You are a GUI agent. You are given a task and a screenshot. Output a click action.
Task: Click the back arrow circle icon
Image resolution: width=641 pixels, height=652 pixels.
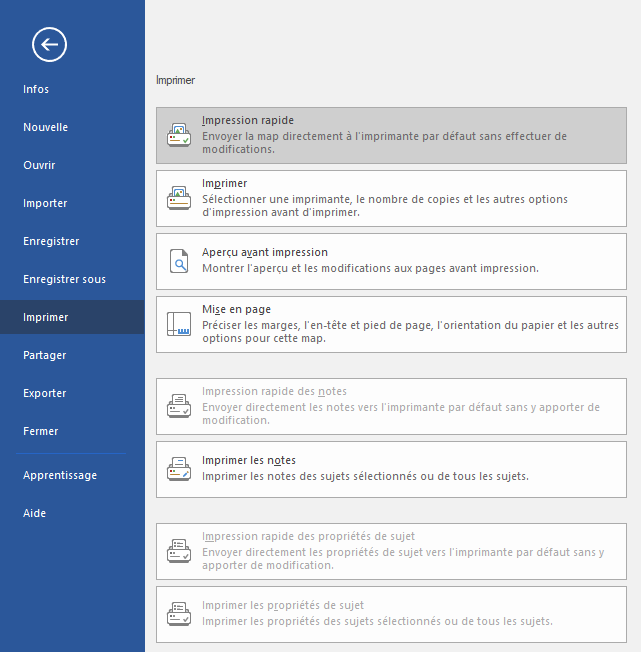pos(49,44)
